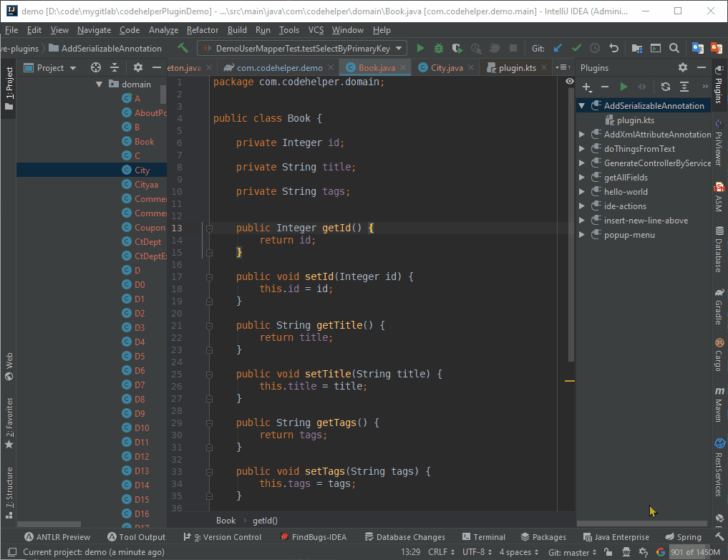The width and height of the screenshot is (728, 560).
Task: Fold the setId method at line 17
Action: [210, 277]
